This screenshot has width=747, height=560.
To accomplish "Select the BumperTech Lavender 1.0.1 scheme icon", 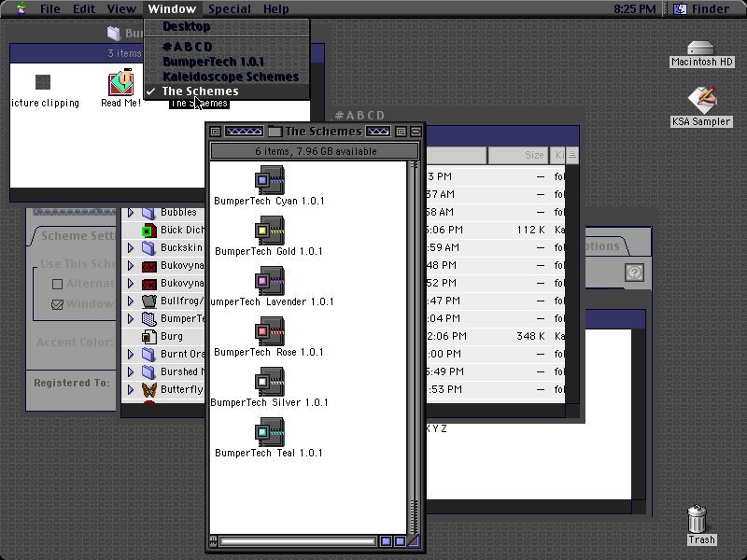I will point(270,281).
